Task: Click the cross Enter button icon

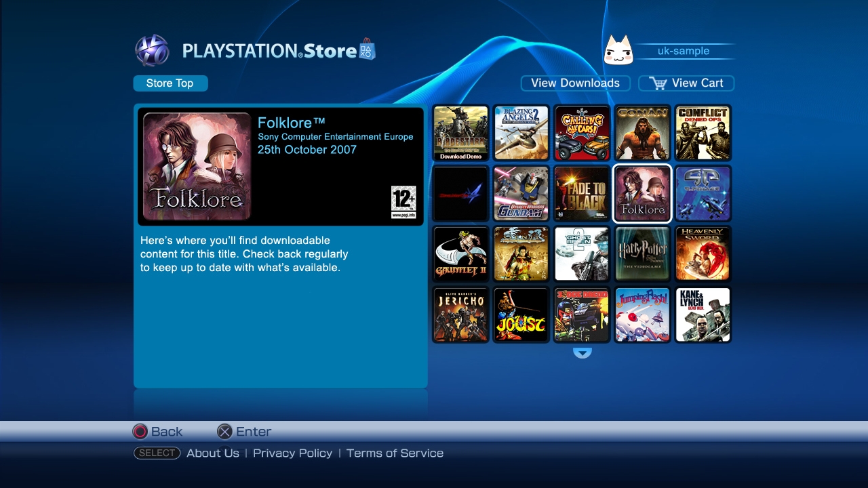Action: [224, 432]
